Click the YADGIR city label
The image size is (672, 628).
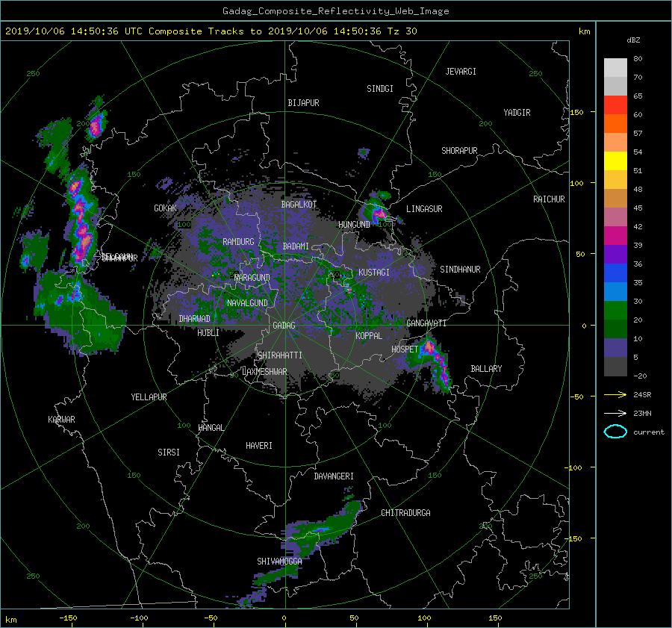[x=517, y=113]
